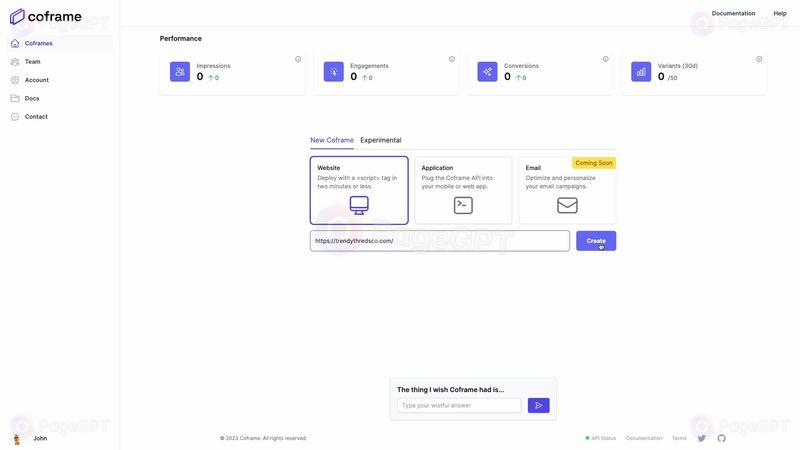The height and width of the screenshot is (450, 800).
Task: Open the Twitter icon link
Action: point(702,438)
